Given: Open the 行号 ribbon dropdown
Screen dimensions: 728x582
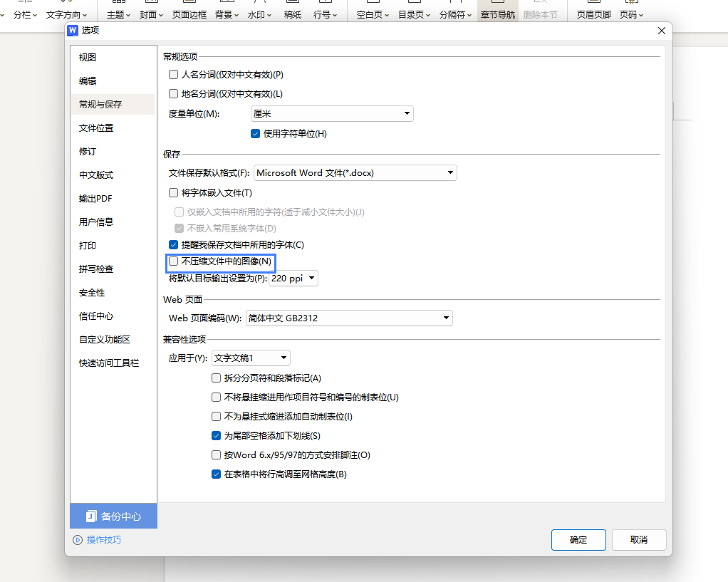Looking at the screenshot, I should tap(325, 15).
